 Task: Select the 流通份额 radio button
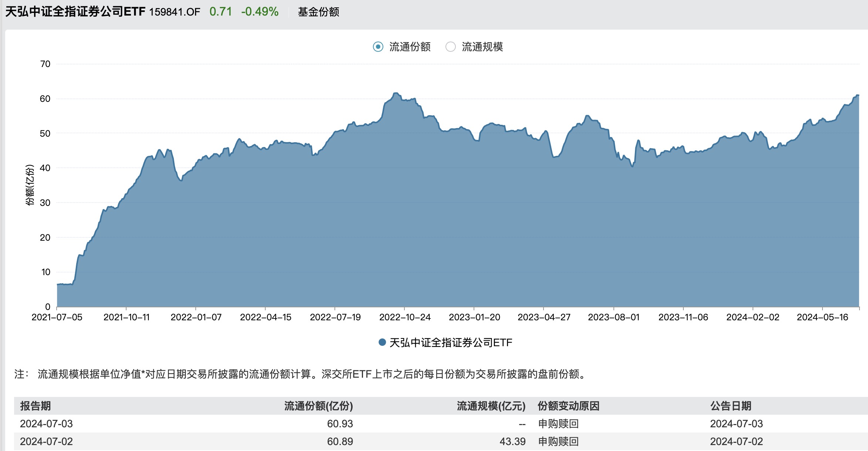click(378, 47)
